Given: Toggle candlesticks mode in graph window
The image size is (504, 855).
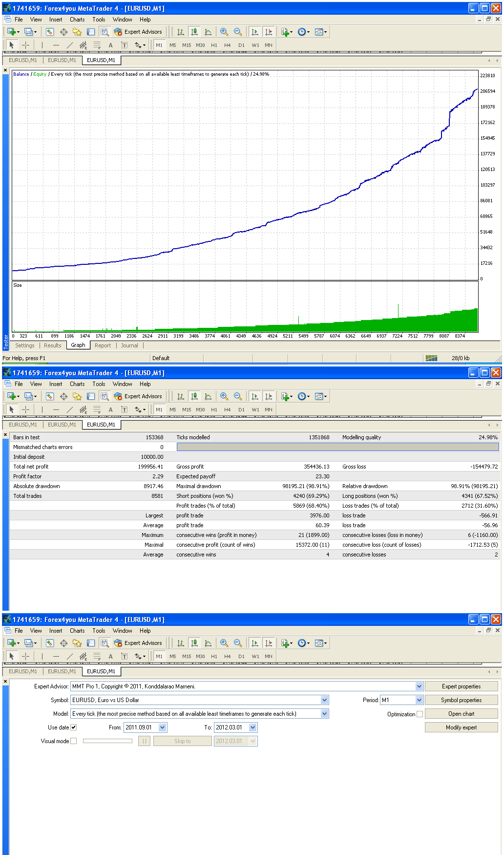Looking at the screenshot, I should point(194,32).
